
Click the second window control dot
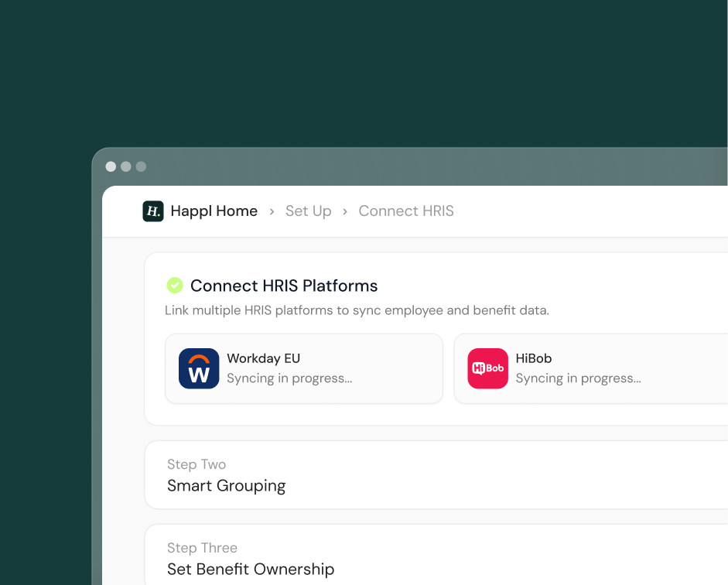(126, 166)
